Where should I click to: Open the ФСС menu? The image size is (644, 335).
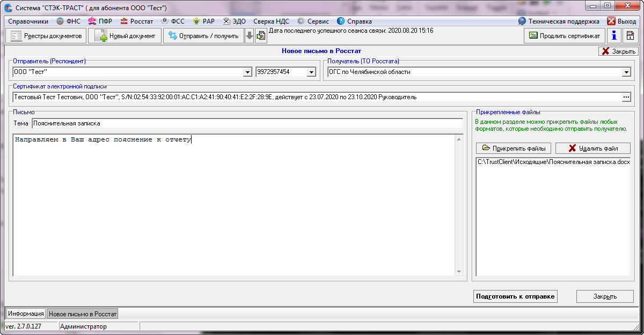pyautogui.click(x=173, y=21)
